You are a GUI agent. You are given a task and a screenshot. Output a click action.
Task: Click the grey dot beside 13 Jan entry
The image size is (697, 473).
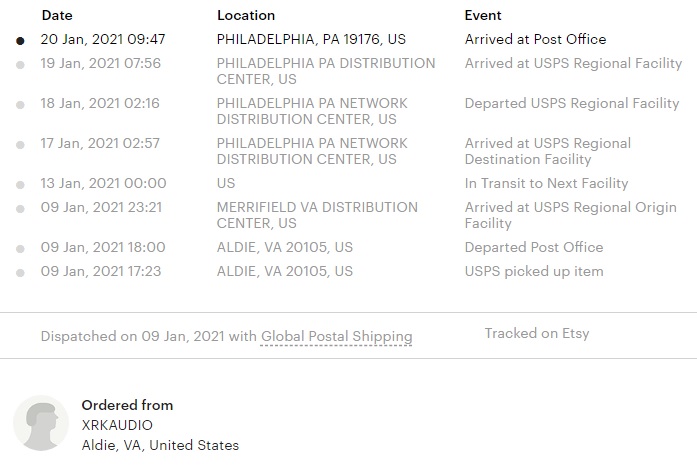pos(20,185)
